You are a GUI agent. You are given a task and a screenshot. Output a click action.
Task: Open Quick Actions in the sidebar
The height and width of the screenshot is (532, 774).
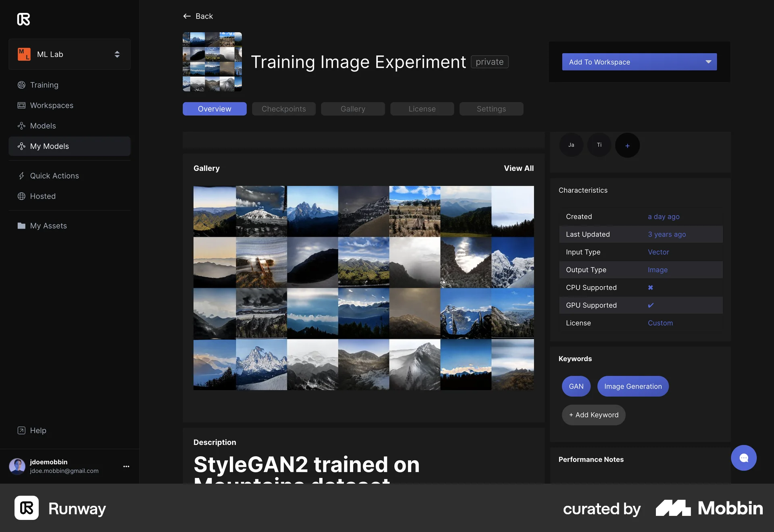(54, 176)
